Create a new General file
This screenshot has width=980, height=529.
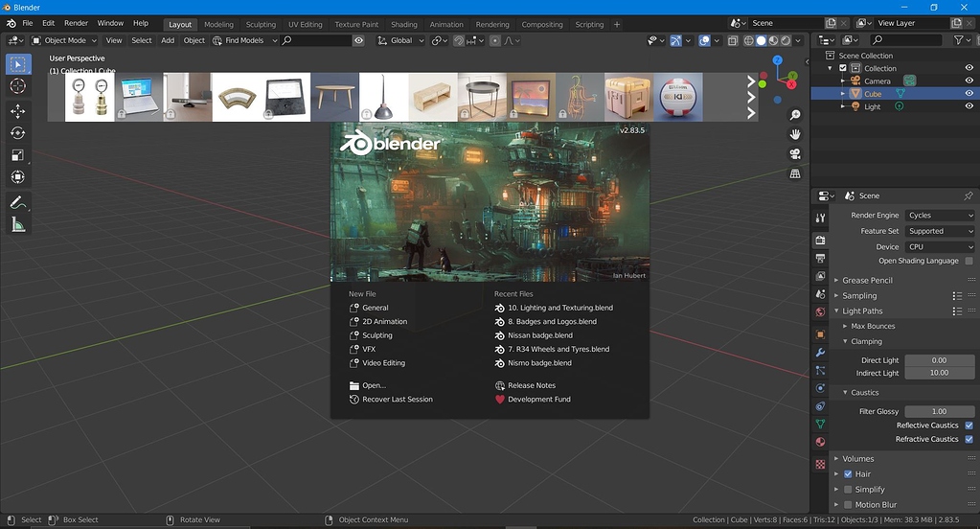(x=375, y=308)
